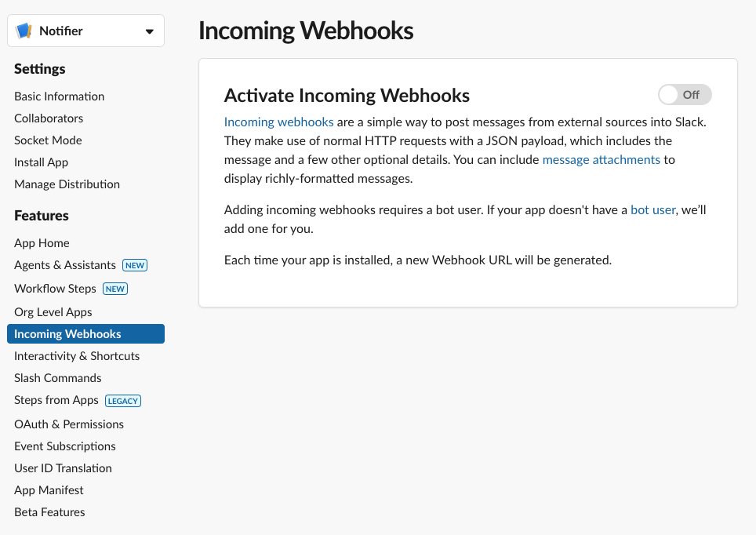Go to Event Subscriptions
Viewport: 756px width, 535px height.
(65, 446)
